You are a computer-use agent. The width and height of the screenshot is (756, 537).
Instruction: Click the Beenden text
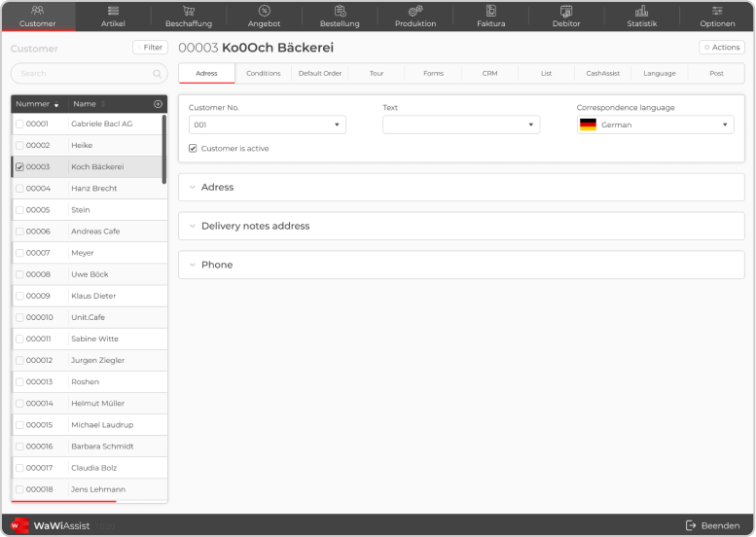click(x=720, y=525)
